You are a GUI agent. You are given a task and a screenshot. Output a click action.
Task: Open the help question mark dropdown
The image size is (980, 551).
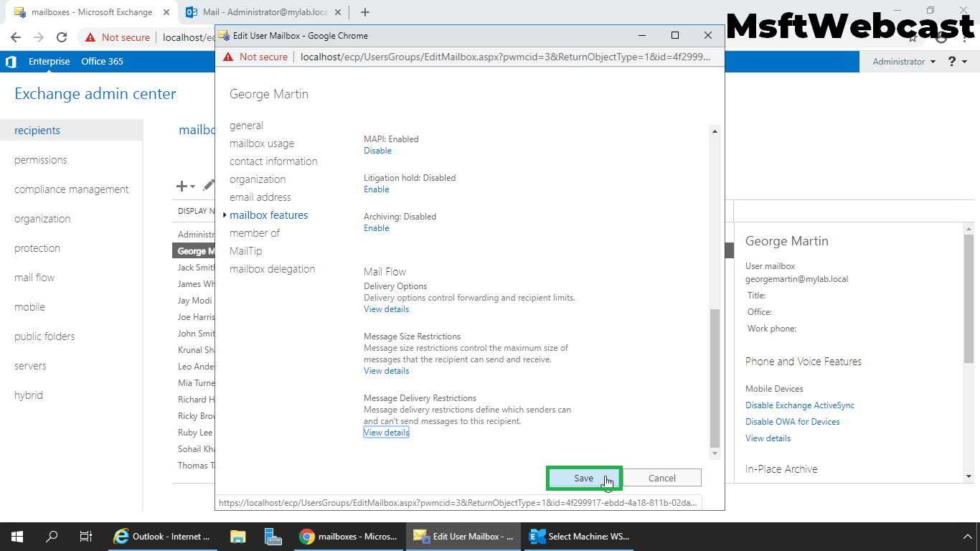click(x=957, y=62)
